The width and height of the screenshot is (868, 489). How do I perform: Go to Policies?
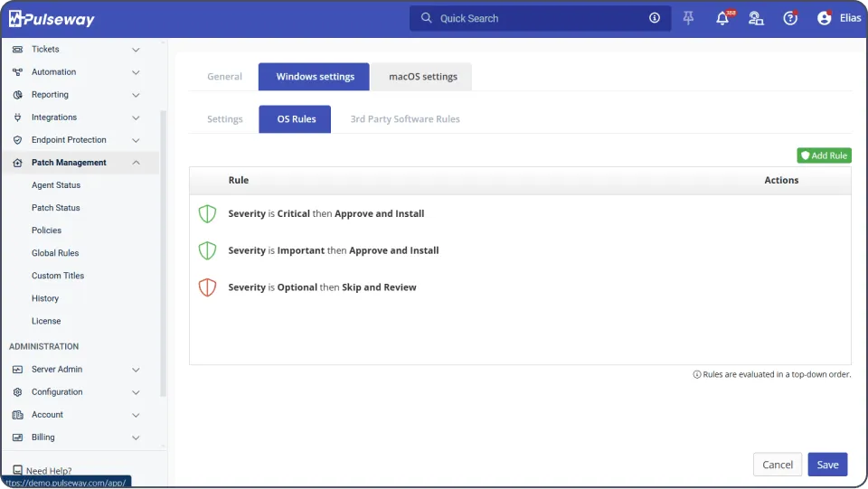click(x=46, y=230)
